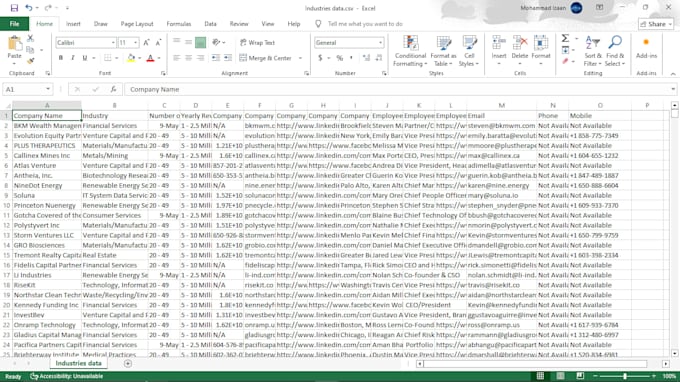This screenshot has height=382, width=680.
Task: Click the Clear eraser icon
Action: pyautogui.click(x=565, y=62)
